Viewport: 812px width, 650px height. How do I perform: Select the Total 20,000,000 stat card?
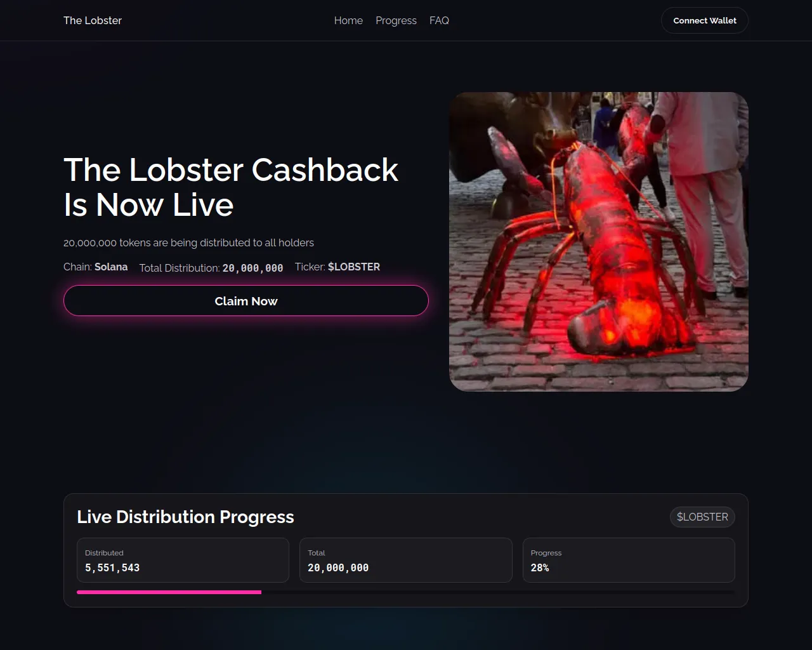(x=406, y=560)
